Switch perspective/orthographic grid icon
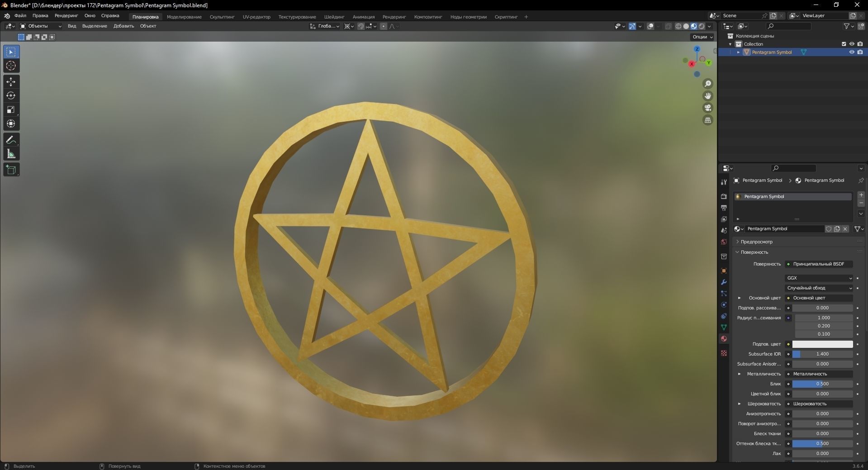The height and width of the screenshot is (470, 868). pos(708,120)
